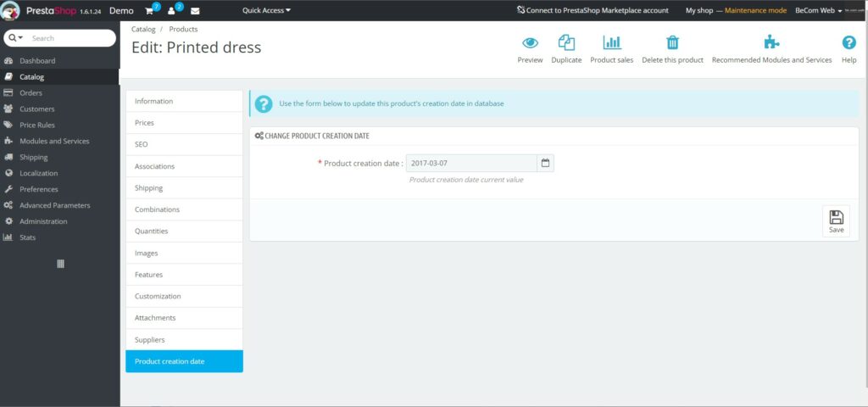The width and height of the screenshot is (868, 407).
Task: Click the Catalog breadcrumb link
Action: point(143,30)
